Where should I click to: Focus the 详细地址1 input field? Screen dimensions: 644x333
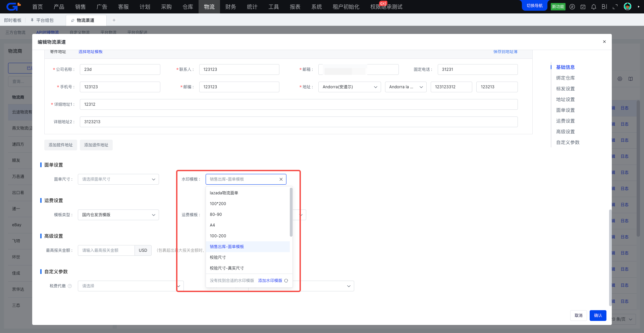click(299, 104)
